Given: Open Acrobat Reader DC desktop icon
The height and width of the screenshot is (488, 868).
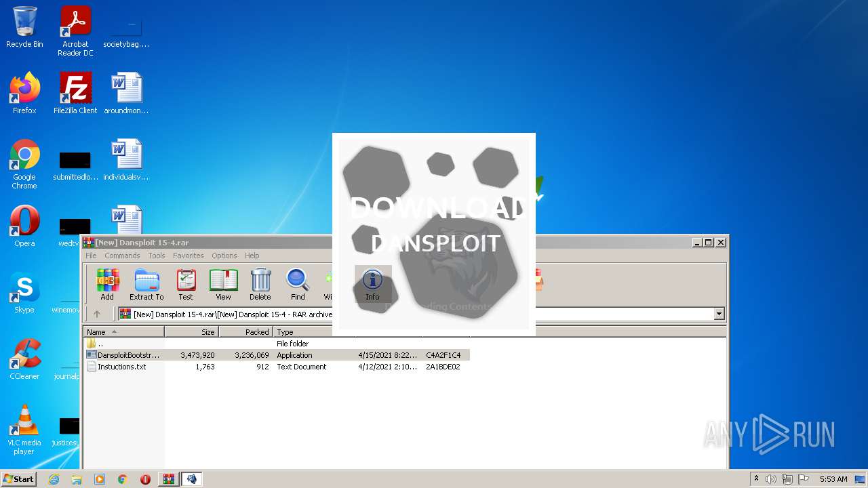Looking at the screenshot, I should 75,31.
